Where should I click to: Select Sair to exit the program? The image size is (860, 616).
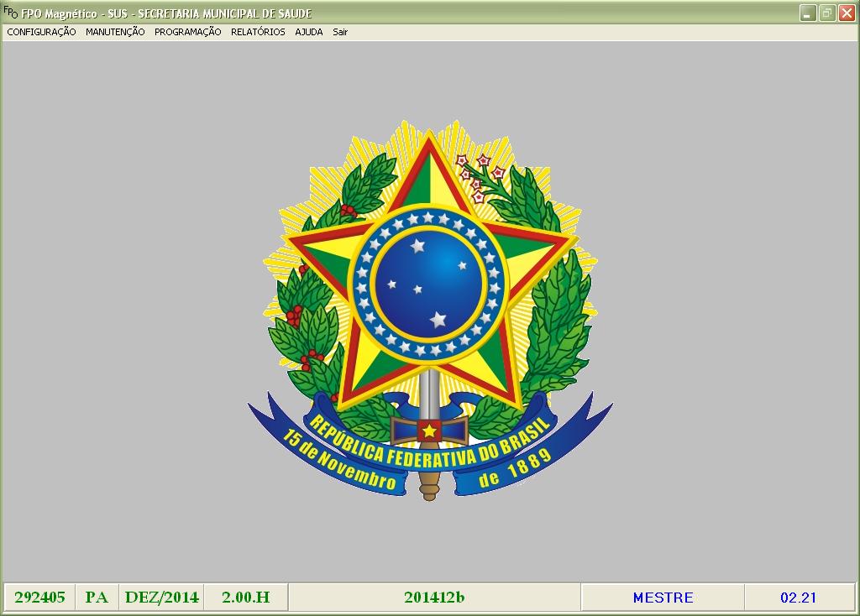click(x=340, y=32)
